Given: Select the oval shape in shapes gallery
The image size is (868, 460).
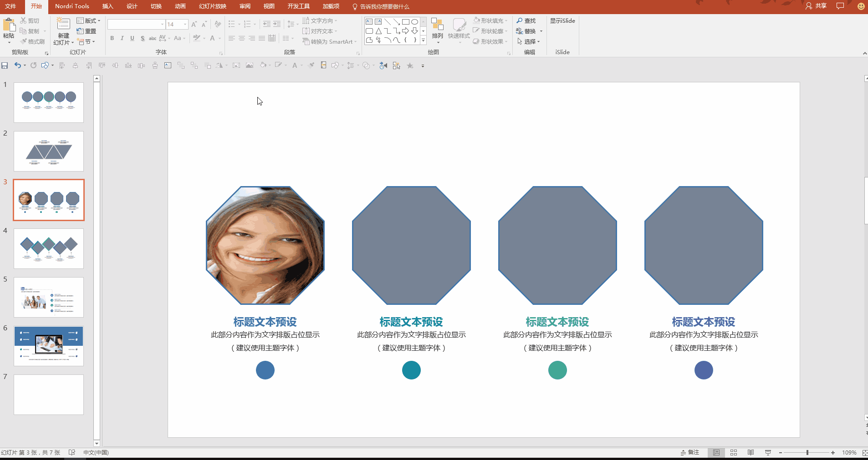Looking at the screenshot, I should [x=414, y=22].
